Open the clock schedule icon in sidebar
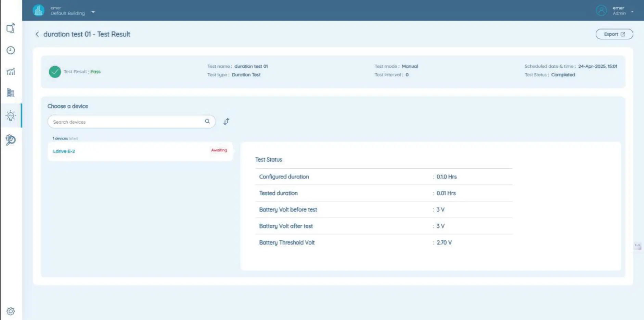 coord(11,50)
